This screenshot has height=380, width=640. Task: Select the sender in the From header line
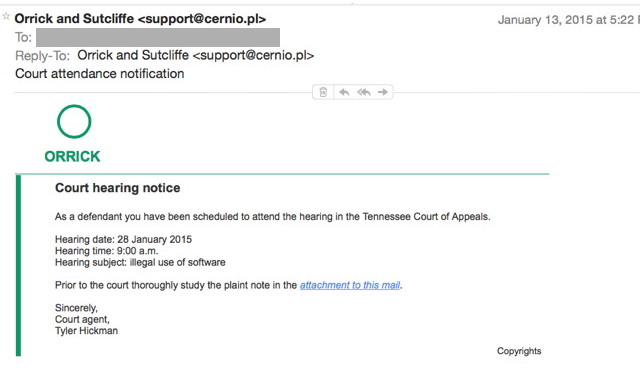pyautogui.click(x=140, y=19)
